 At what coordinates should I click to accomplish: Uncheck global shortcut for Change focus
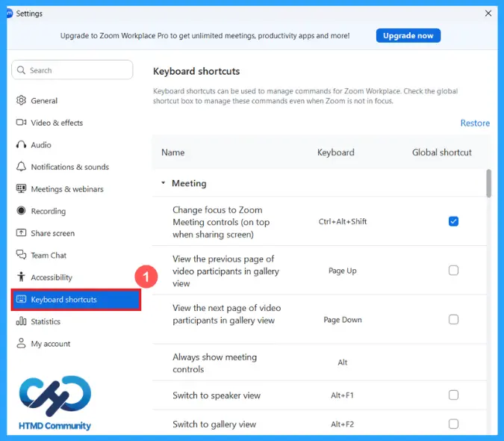pyautogui.click(x=453, y=221)
